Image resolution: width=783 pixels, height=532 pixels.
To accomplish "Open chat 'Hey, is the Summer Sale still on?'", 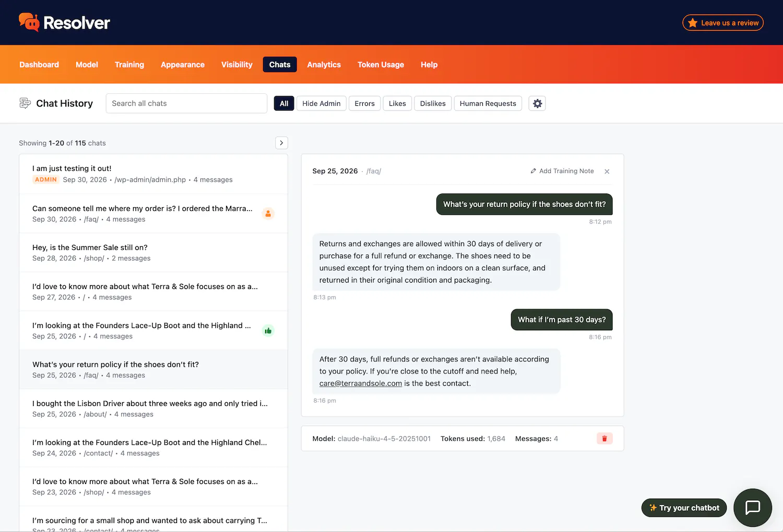I will tap(153, 252).
